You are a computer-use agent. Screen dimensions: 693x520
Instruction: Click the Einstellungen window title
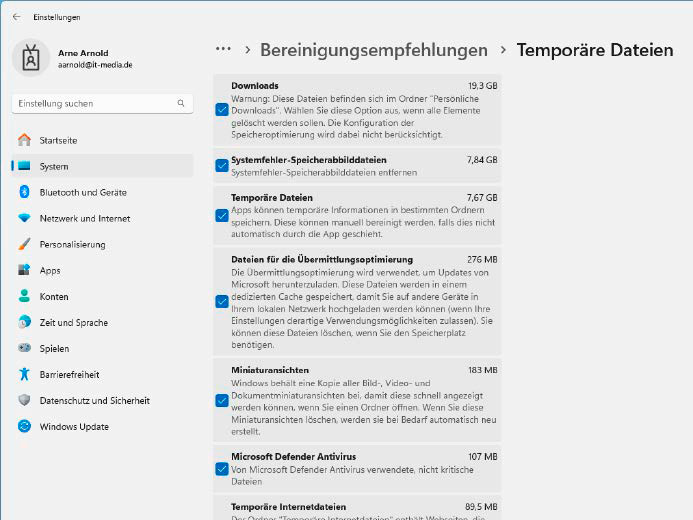click(x=57, y=17)
